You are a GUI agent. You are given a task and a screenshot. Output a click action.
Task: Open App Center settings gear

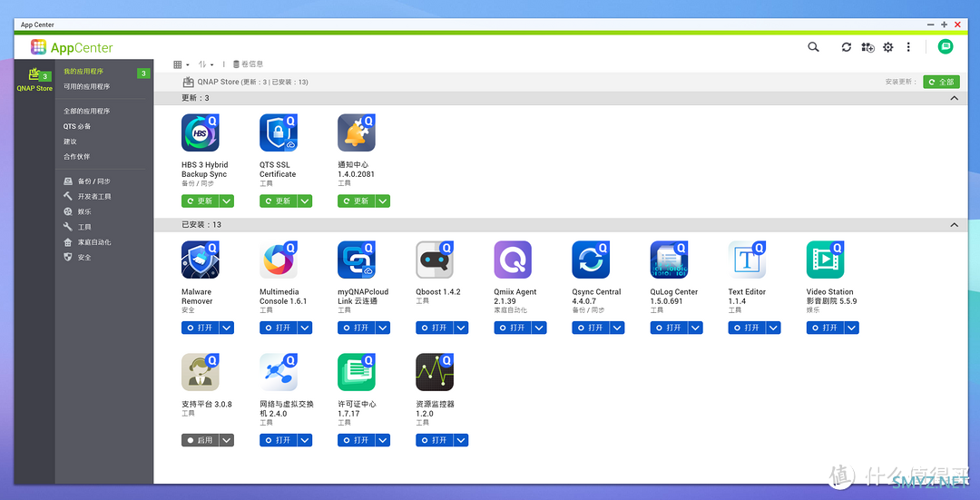pos(888,47)
